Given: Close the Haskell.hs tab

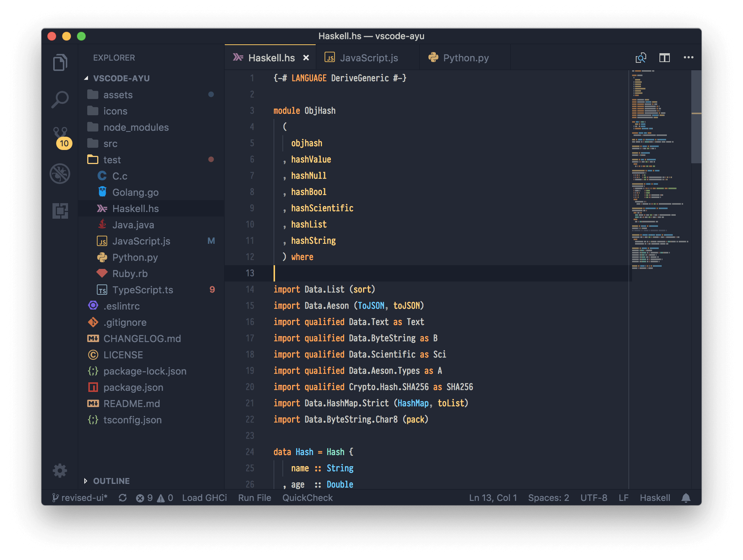Looking at the screenshot, I should (306, 58).
